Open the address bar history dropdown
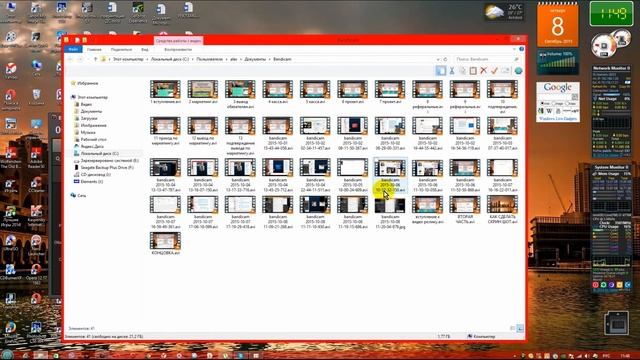 click(x=438, y=59)
